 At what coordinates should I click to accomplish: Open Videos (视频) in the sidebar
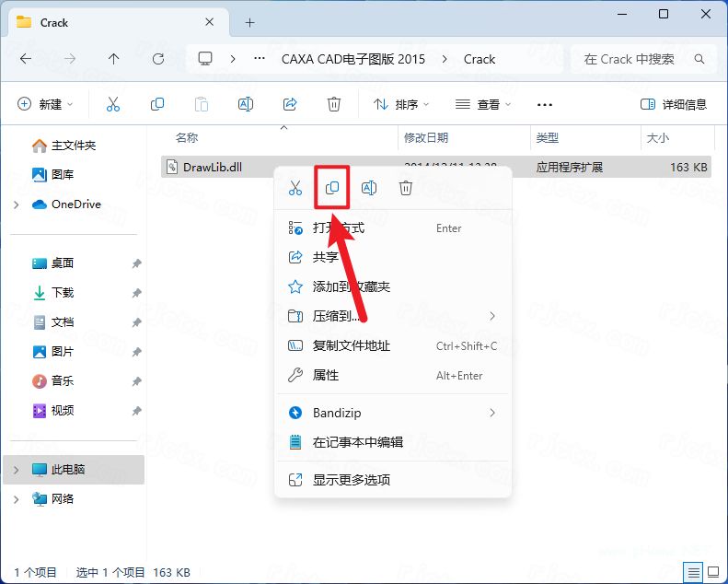point(53,410)
